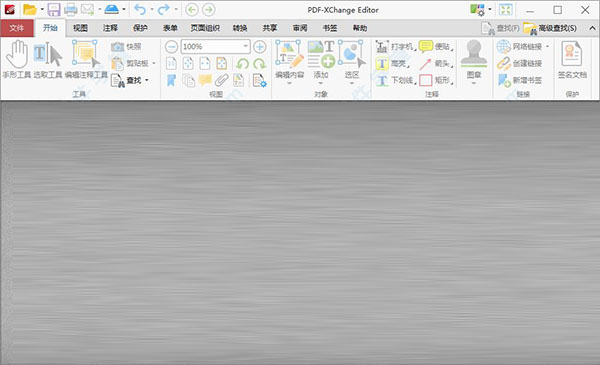This screenshot has height=365, width=600.
Task: Expand the Find (查找) dropdown arrow
Action: (147, 80)
